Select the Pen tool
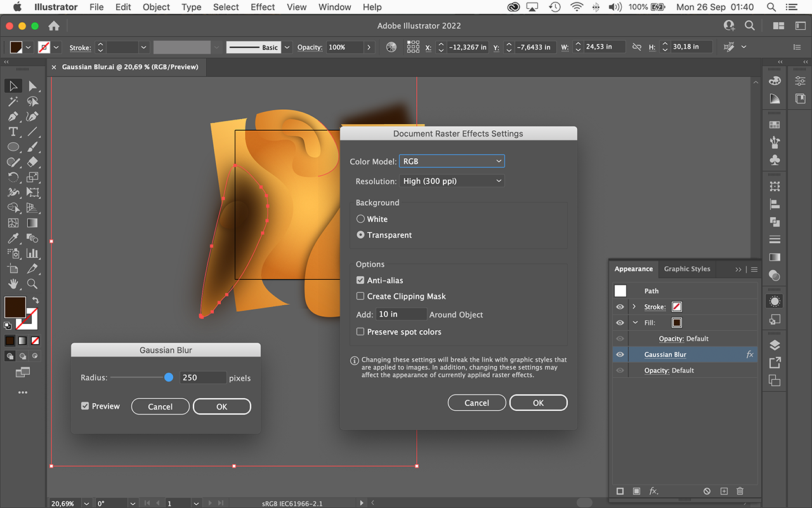Viewport: 812px width, 508px height. point(13,117)
